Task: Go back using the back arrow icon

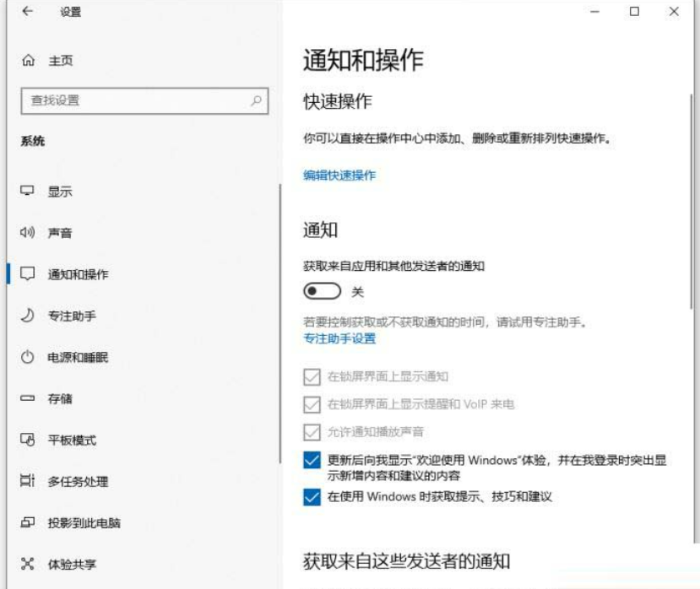Action: click(28, 11)
